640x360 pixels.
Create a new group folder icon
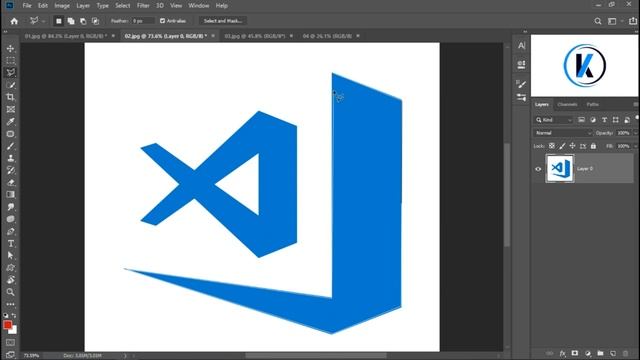[600, 353]
